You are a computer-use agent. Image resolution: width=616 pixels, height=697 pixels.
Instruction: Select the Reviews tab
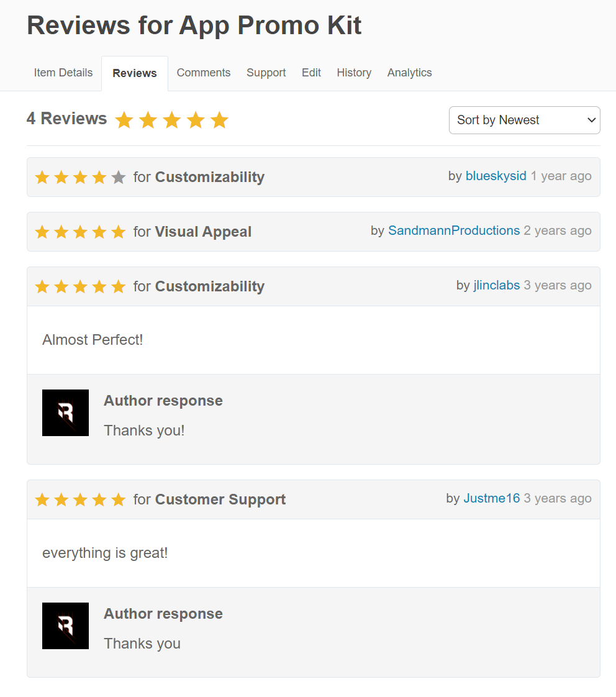(x=135, y=73)
